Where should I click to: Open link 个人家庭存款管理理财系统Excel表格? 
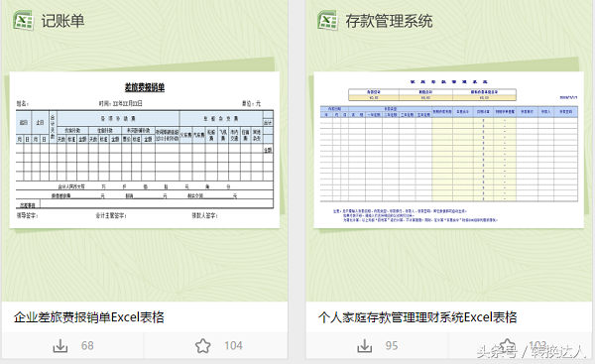click(417, 317)
